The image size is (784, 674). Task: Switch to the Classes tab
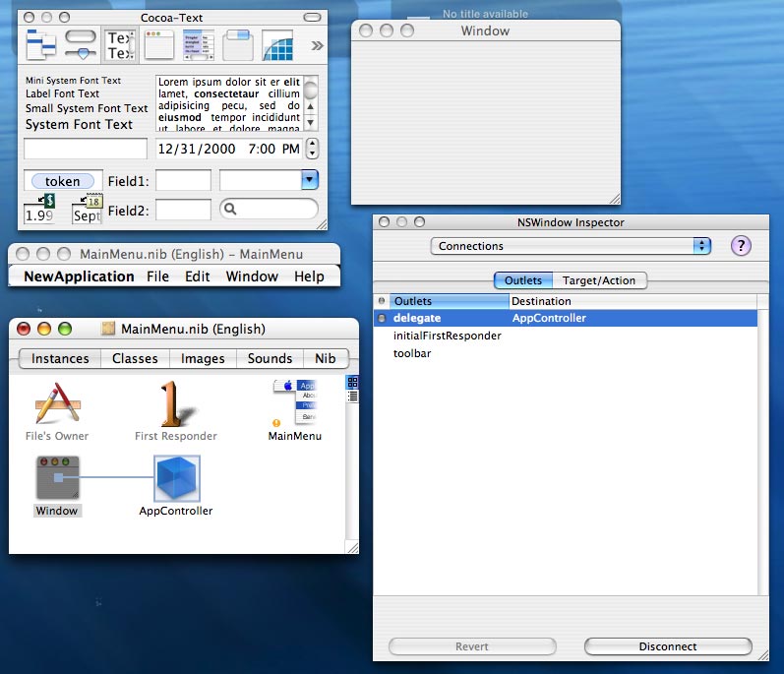pos(135,358)
